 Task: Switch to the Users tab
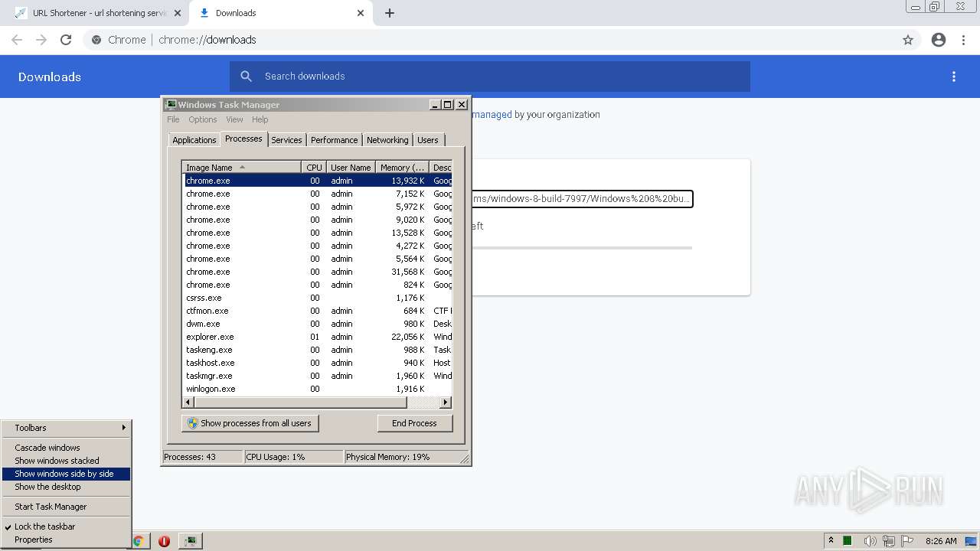(x=428, y=140)
